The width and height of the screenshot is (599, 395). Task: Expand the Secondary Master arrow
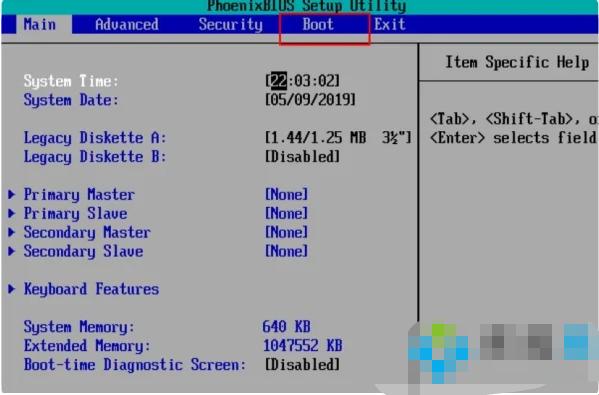tap(12, 232)
